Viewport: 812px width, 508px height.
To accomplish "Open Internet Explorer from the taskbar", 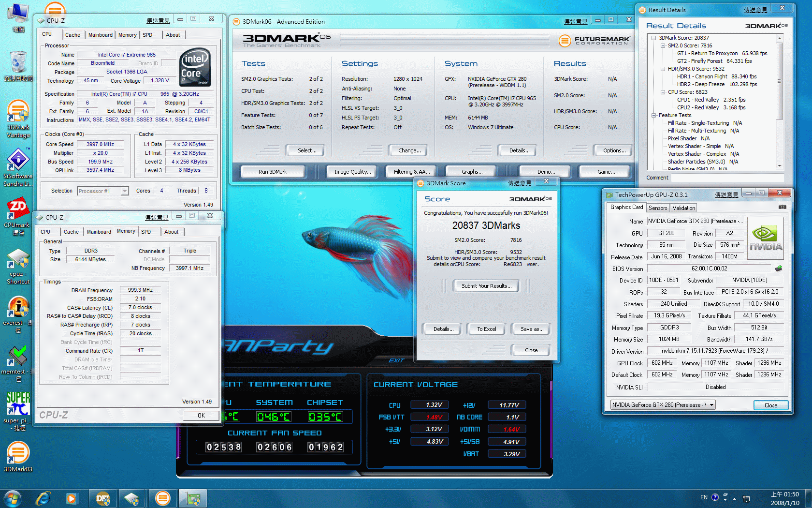I will 43,498.
